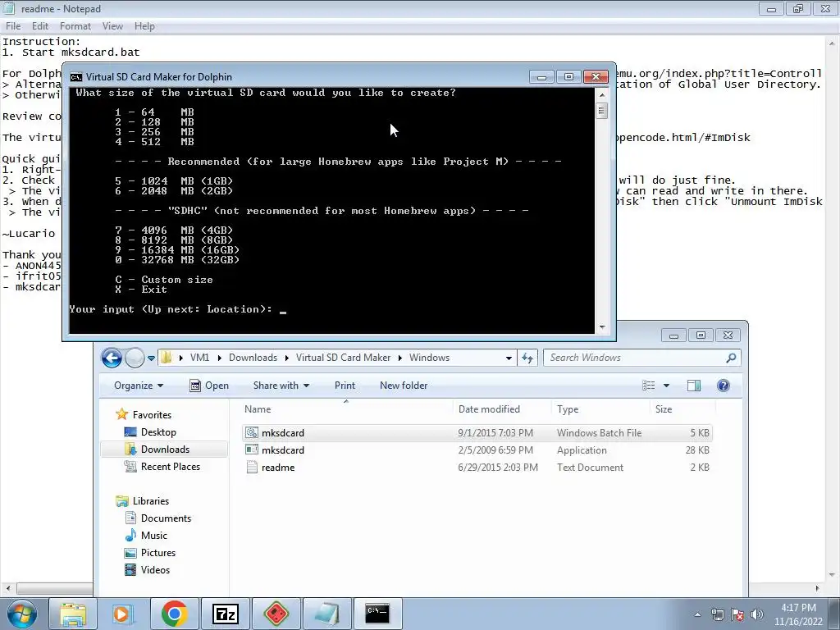840x630 pixels.
Task: Click the console vertical scrollbar thumb
Action: [x=601, y=111]
